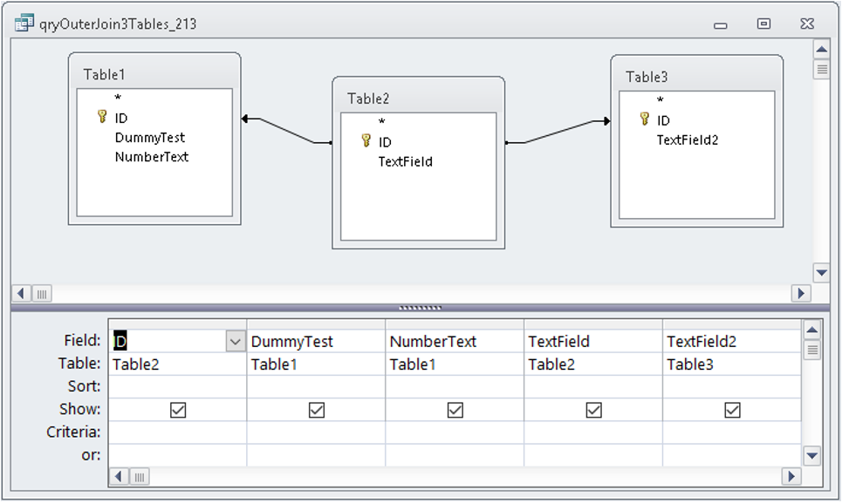The image size is (842, 504).
Task: Click design grid horizontal scrollbar thumb
Action: 139,477
